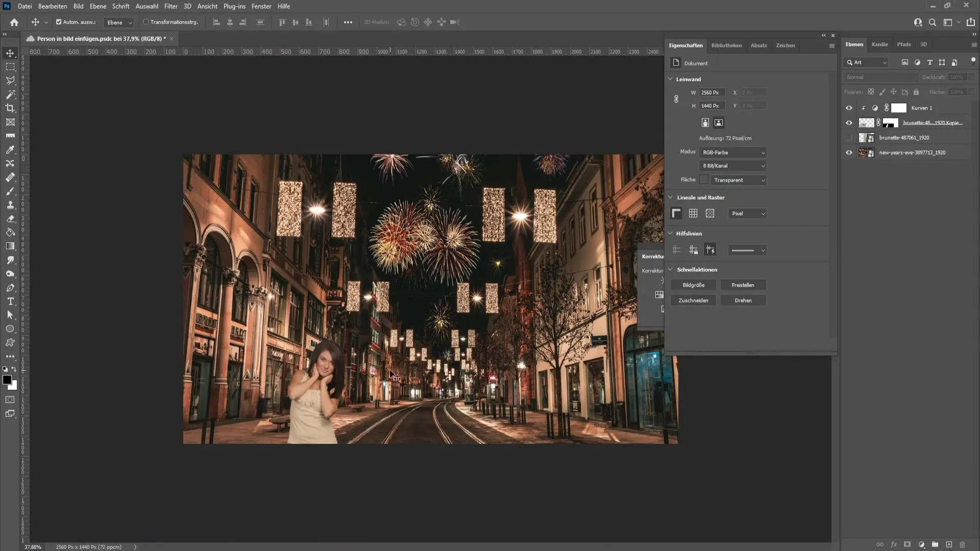Click the Freistellen quick action button
Image resolution: width=980 pixels, height=551 pixels.
click(743, 285)
